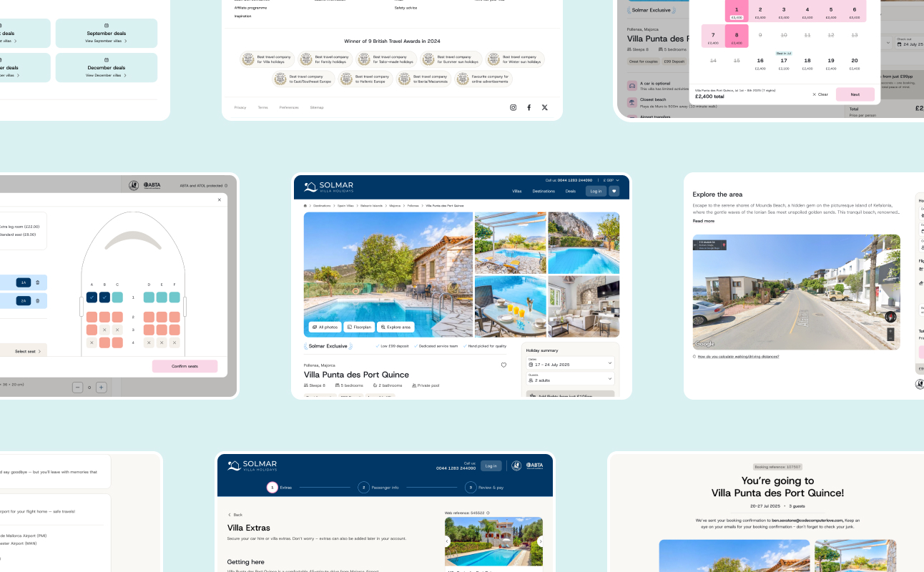Open the Villas menu in Solmar header
Viewport: 924px width, 572px height.
(x=517, y=191)
